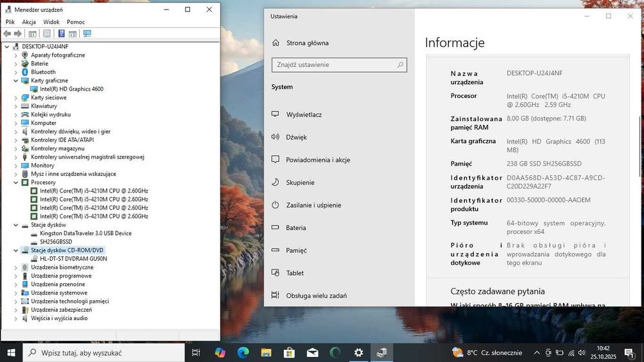
Task: Click the network tray icon
Action: point(571,352)
